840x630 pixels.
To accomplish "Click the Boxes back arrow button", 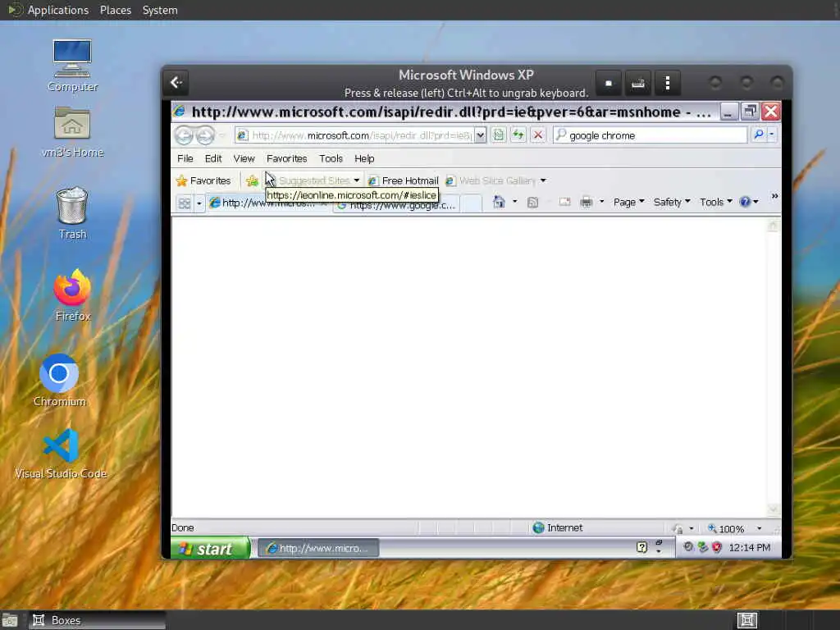I will [176, 83].
